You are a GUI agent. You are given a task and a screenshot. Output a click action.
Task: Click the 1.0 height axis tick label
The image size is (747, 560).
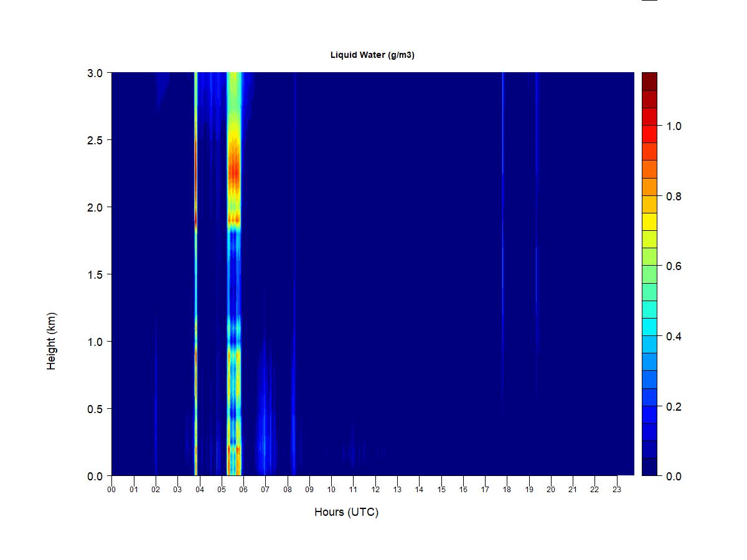[95, 342]
